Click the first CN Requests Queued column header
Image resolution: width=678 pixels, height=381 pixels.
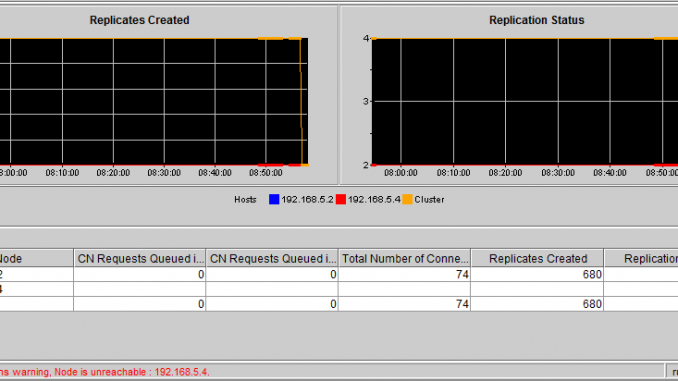(x=140, y=259)
